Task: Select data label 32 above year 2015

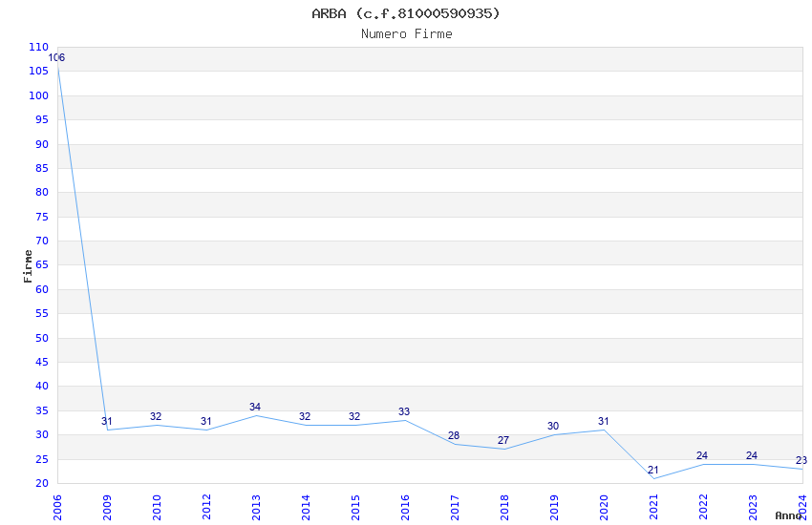Action: pyautogui.click(x=354, y=416)
